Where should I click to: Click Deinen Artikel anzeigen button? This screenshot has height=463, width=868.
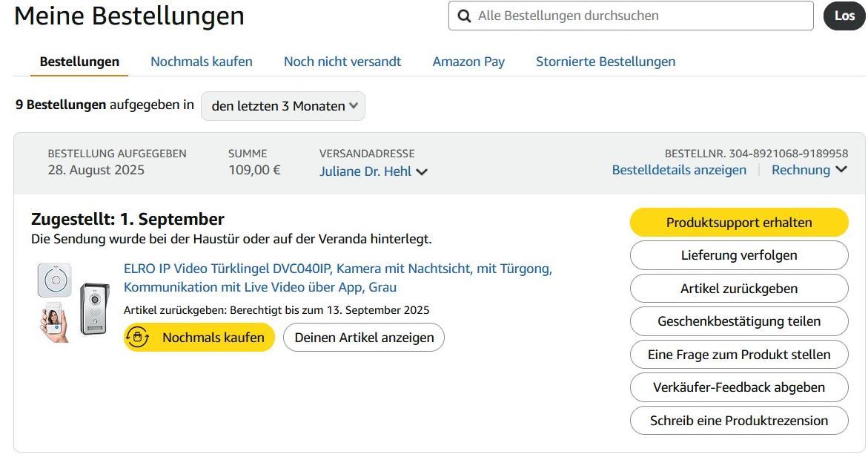(x=364, y=338)
